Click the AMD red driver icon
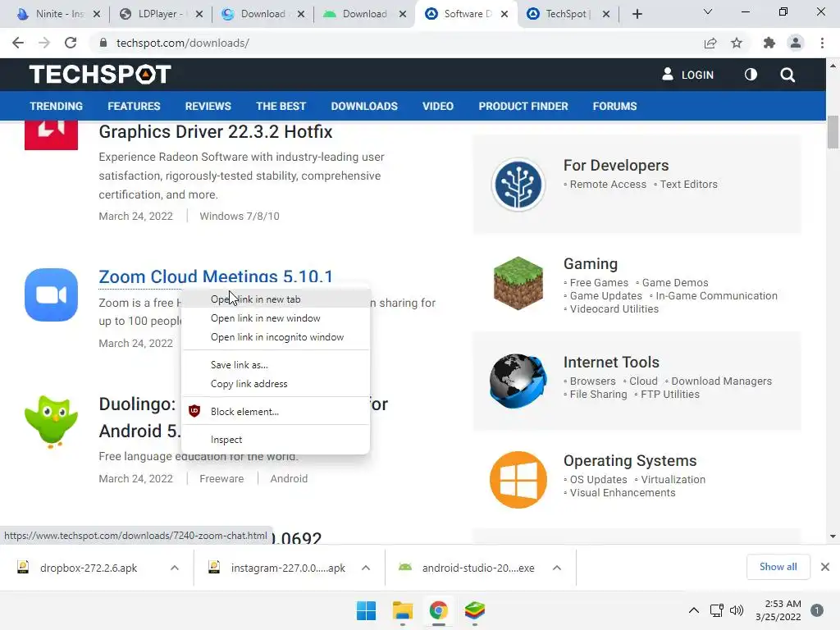The height and width of the screenshot is (630, 840). [x=52, y=135]
